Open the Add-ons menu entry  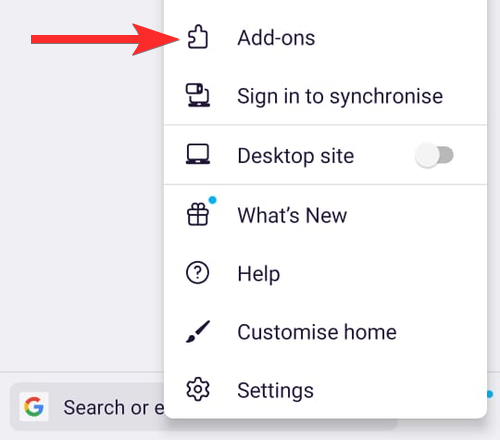(325, 37)
